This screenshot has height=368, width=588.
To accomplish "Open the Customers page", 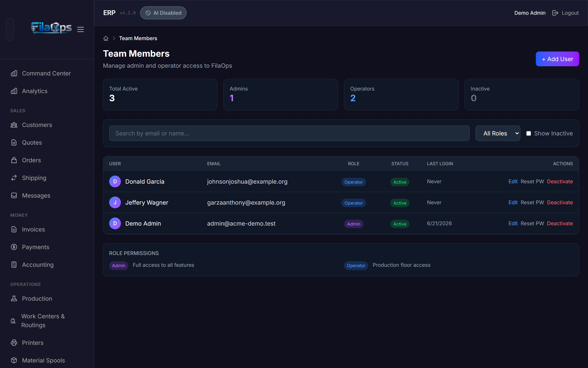I will pyautogui.click(x=47, y=125).
